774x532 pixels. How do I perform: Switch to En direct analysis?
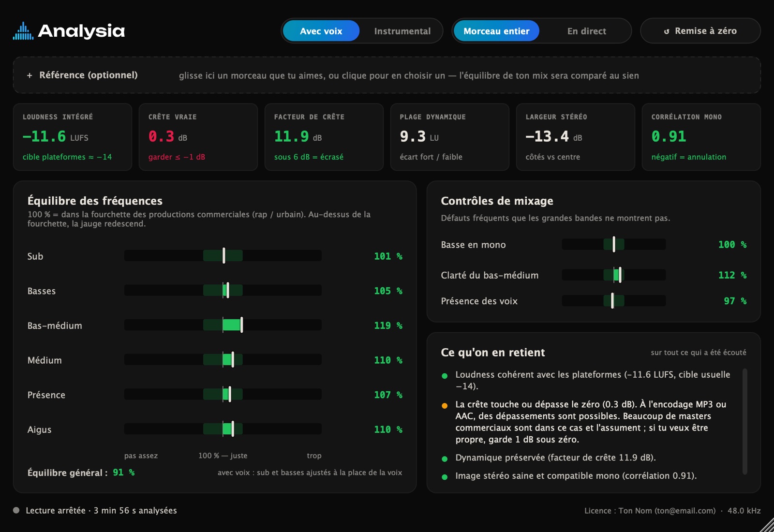coord(586,31)
